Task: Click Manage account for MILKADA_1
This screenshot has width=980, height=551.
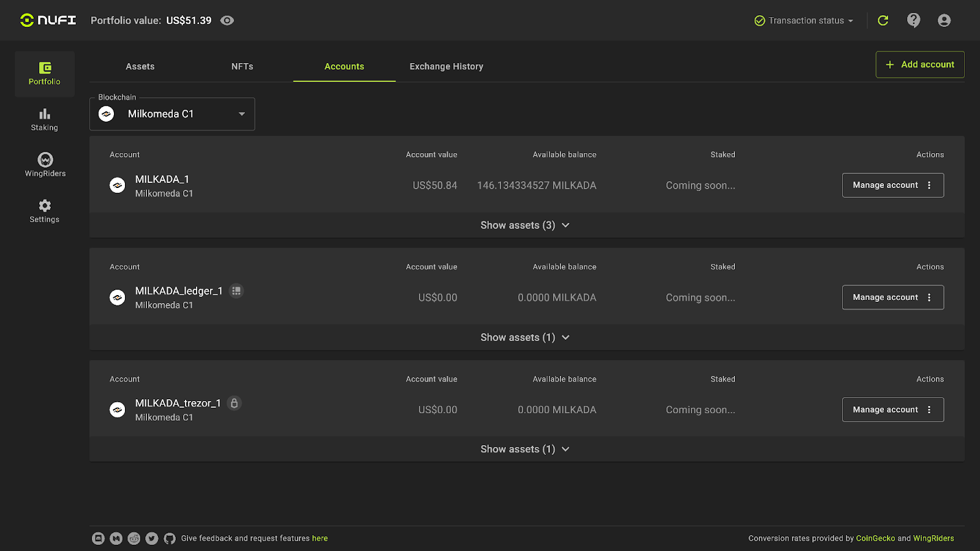Action: pyautogui.click(x=893, y=186)
